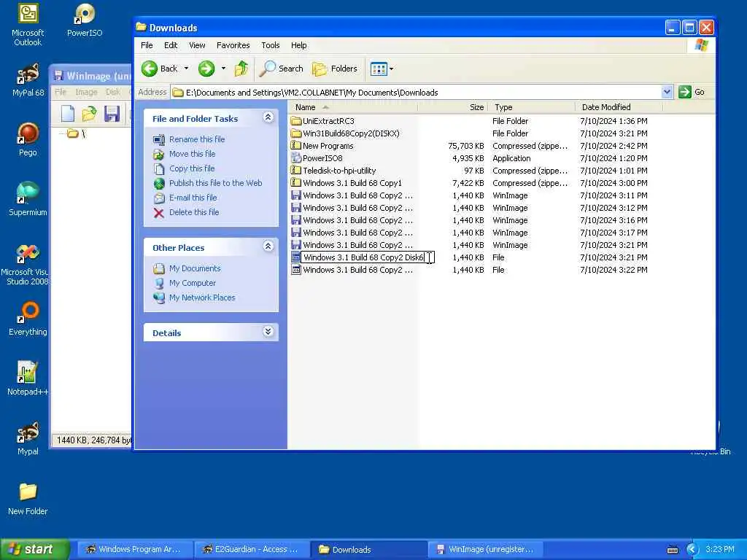This screenshot has height=560, width=747.
Task: Open the Help menu
Action: 298,45
